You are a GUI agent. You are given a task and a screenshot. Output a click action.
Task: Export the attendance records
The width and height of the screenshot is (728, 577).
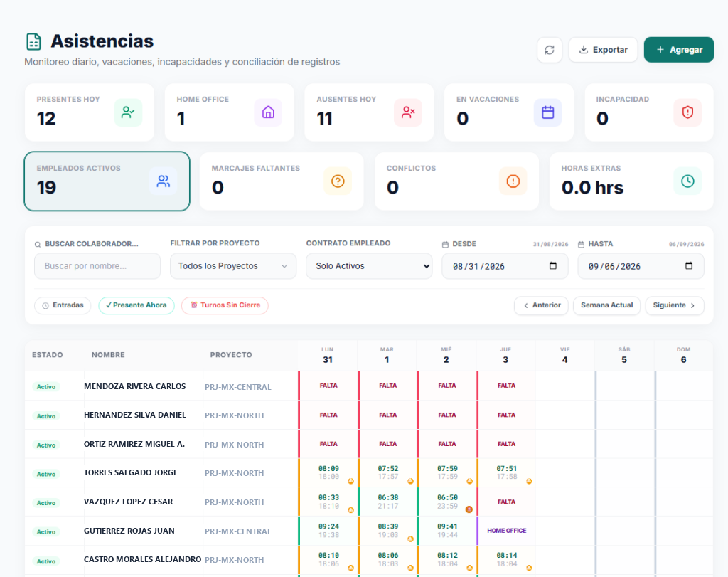coord(603,50)
